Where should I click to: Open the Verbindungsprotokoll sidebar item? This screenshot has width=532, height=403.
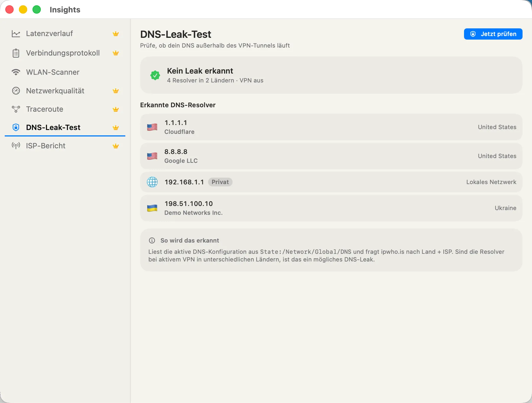[x=65, y=53]
